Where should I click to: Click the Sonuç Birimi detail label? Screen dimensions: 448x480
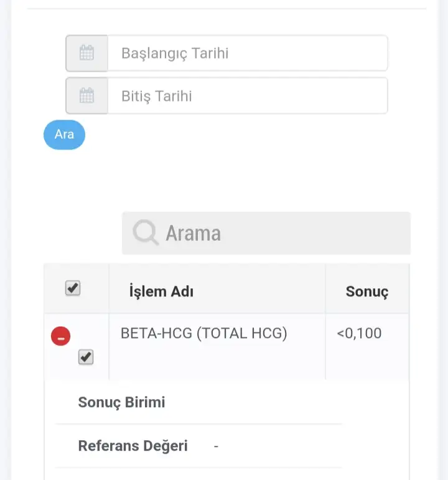(x=121, y=402)
